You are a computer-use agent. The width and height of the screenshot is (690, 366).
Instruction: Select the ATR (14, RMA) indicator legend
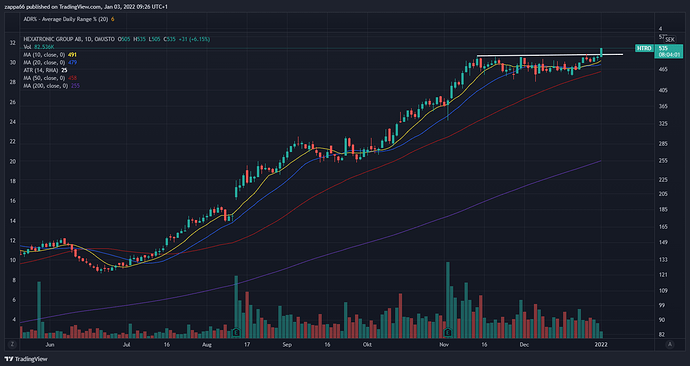45,70
